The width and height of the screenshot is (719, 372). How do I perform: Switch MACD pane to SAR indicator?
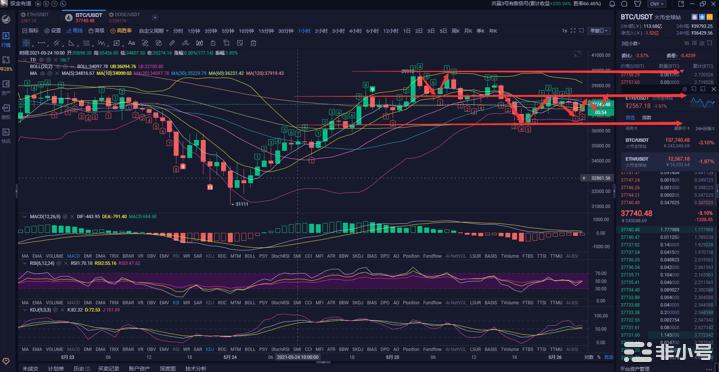(x=198, y=255)
